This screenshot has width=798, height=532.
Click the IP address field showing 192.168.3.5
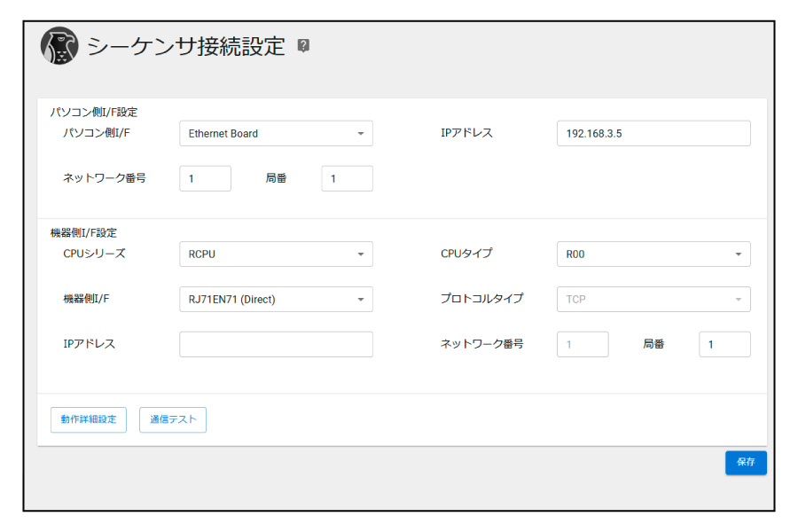(x=653, y=134)
